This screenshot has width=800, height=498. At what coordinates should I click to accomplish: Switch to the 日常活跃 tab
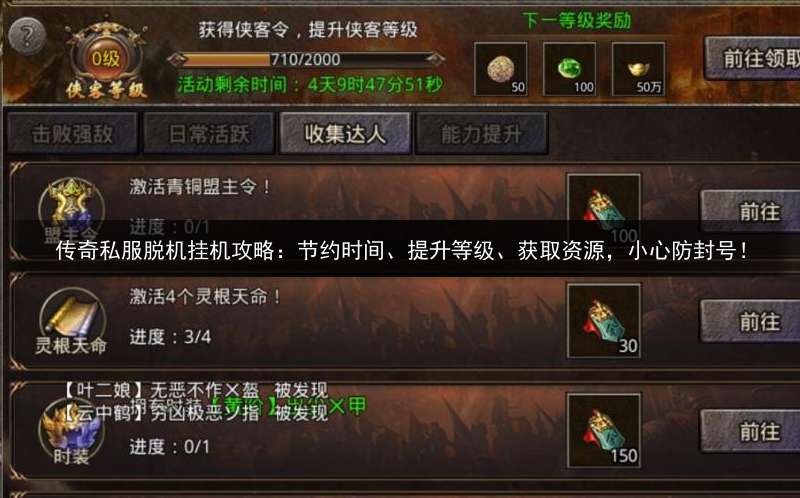(x=209, y=134)
